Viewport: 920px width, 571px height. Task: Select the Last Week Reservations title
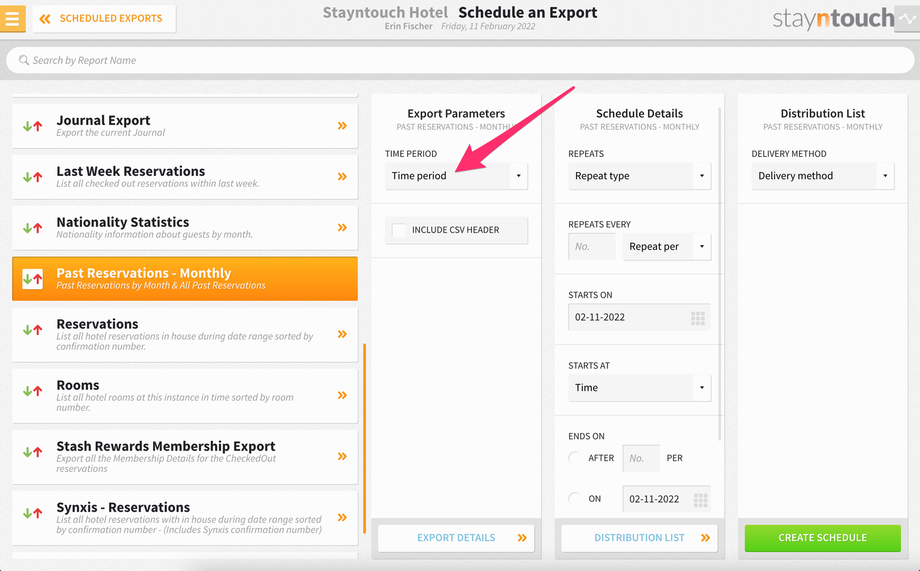coord(131,171)
